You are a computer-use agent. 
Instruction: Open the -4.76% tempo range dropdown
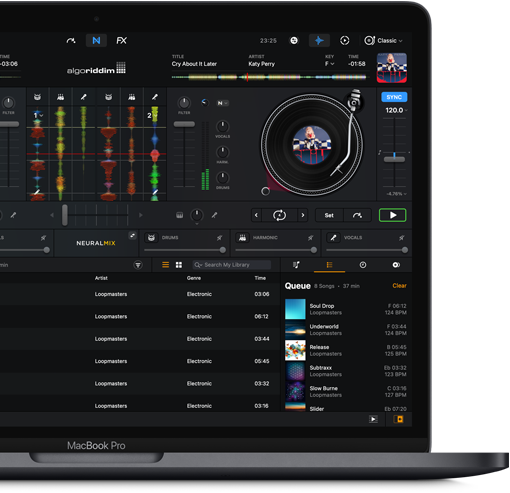(396, 194)
